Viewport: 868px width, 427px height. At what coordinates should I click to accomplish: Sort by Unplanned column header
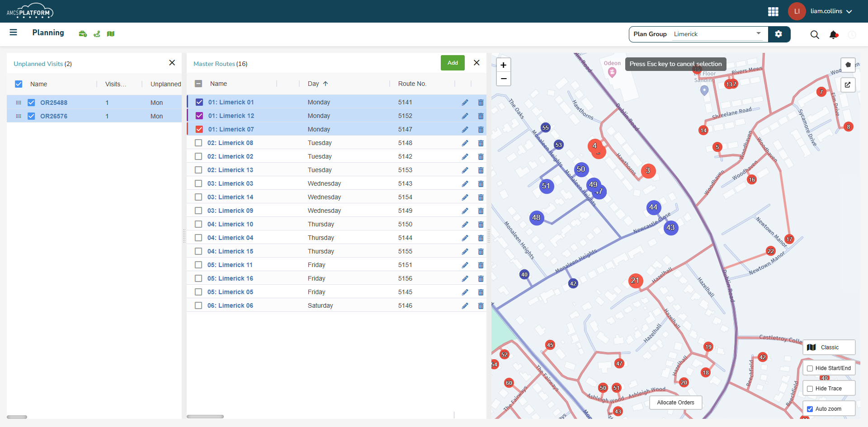(x=166, y=84)
